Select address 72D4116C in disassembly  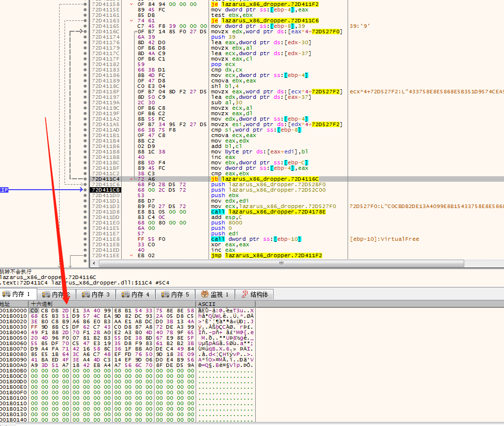coord(106,31)
